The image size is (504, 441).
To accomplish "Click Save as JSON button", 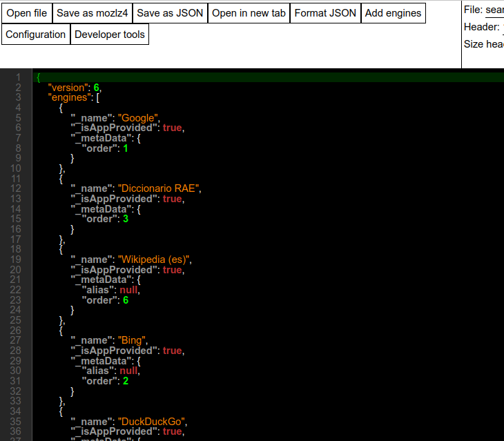I will pyautogui.click(x=170, y=13).
